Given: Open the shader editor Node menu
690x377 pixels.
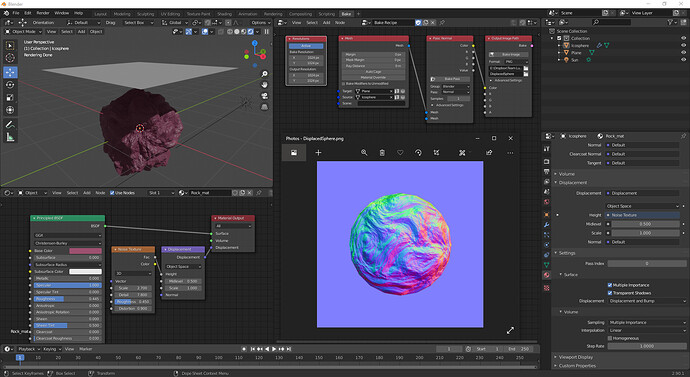Looking at the screenshot, I should (x=100, y=193).
